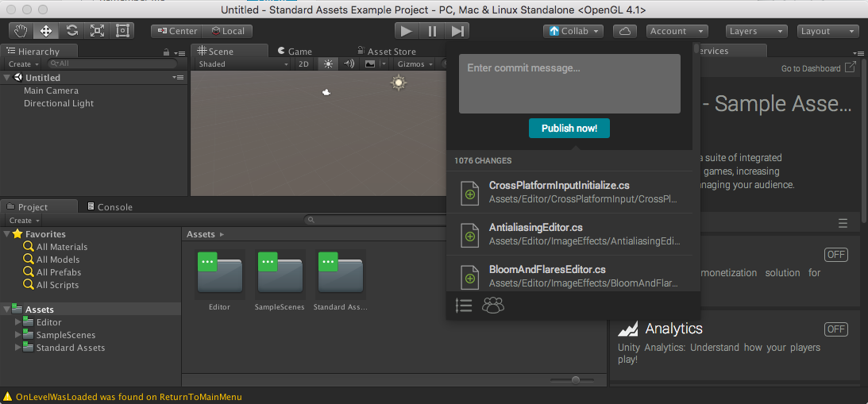The height and width of the screenshot is (404, 868).
Task: Toggle 2D scene view mode
Action: (303, 64)
